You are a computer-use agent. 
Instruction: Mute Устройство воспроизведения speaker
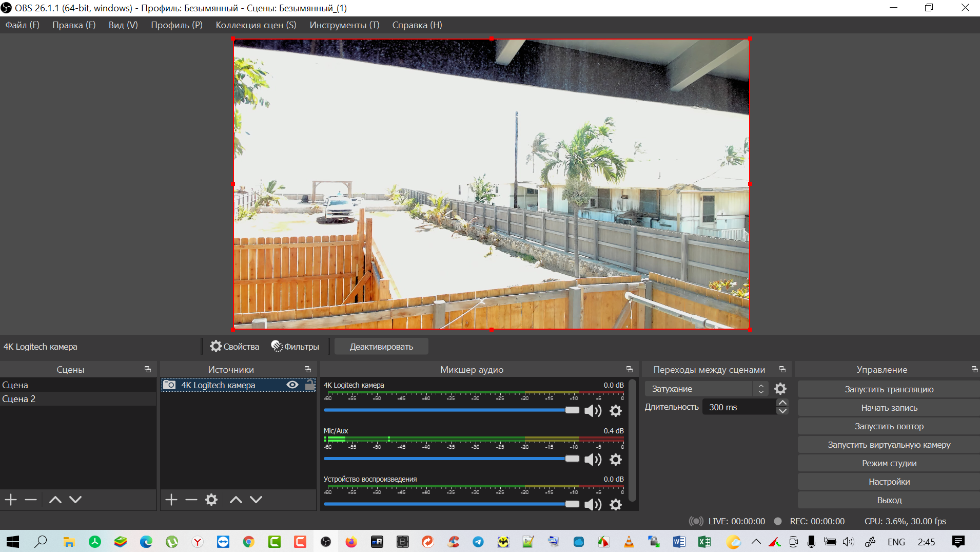tap(593, 505)
